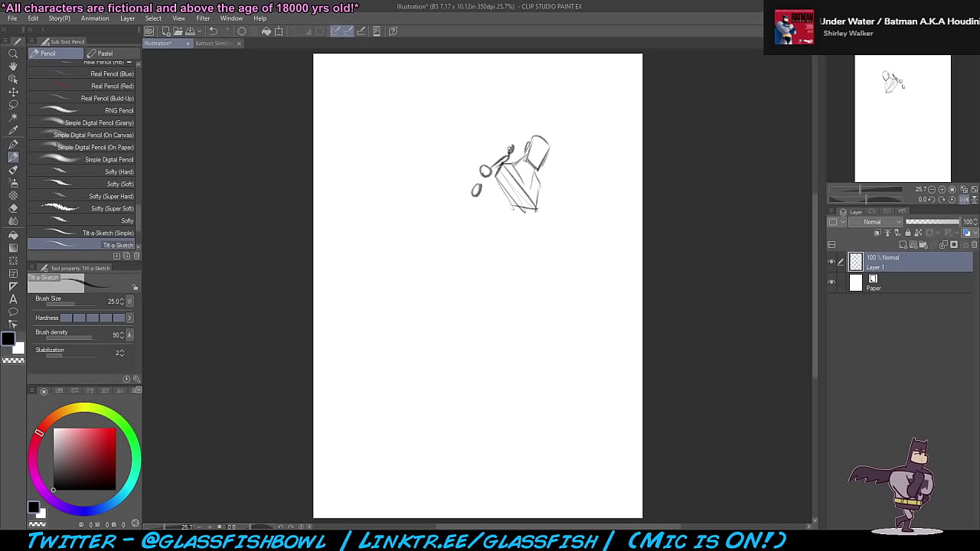
Task: Select the Fill bucket tool
Action: 13,235
